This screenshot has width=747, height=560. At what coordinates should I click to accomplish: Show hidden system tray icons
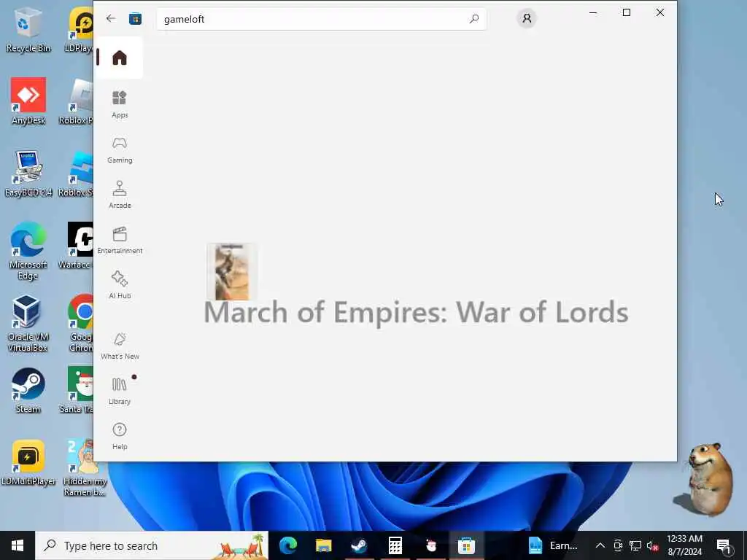pos(600,545)
